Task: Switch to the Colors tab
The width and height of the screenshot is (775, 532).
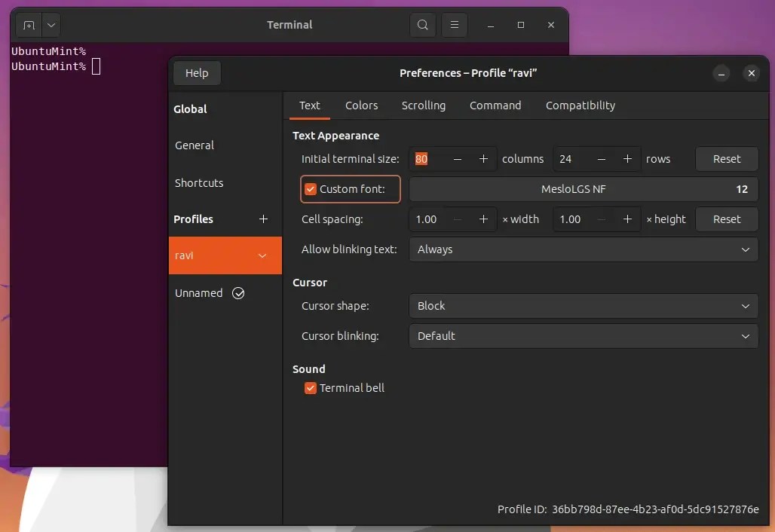Action: (x=361, y=105)
